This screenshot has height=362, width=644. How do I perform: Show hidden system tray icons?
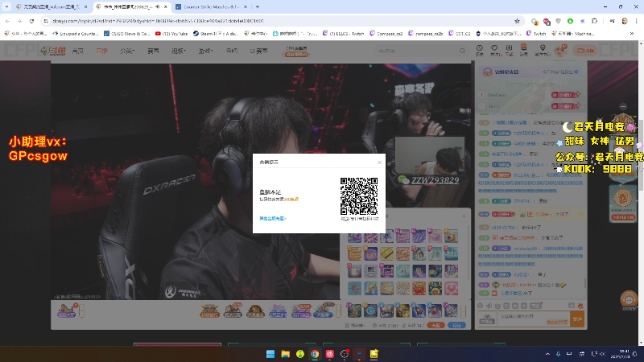[x=547, y=354]
